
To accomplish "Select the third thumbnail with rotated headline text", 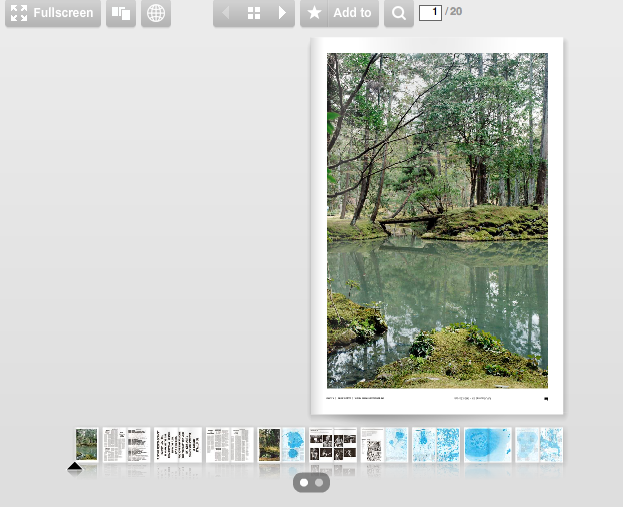I will [178, 445].
